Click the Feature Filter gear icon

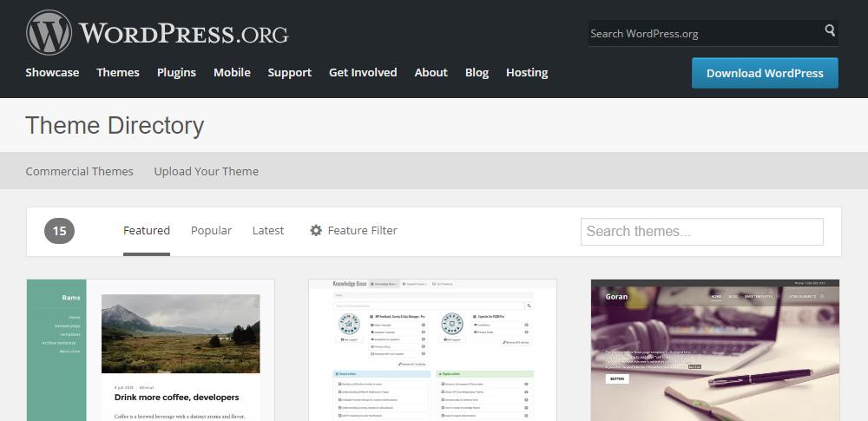(x=316, y=230)
